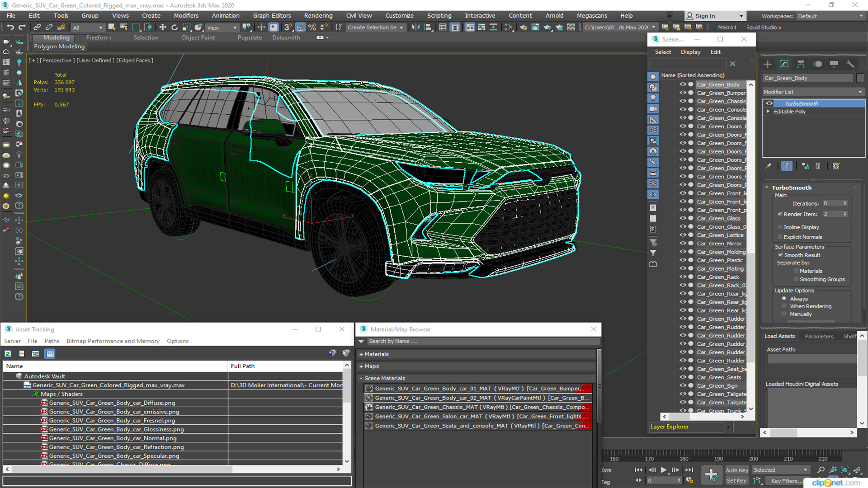This screenshot has height=488, width=868.
Task: Click the Mirror tool icon
Action: point(415,27)
